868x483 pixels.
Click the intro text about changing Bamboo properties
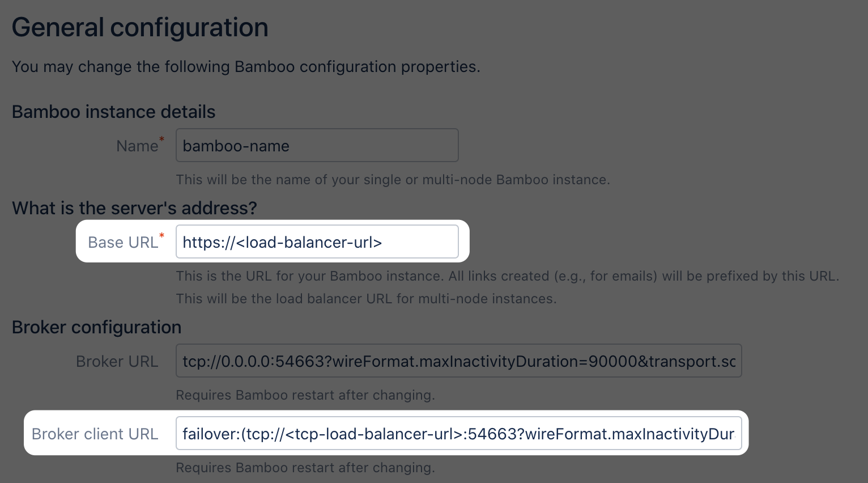click(x=246, y=67)
